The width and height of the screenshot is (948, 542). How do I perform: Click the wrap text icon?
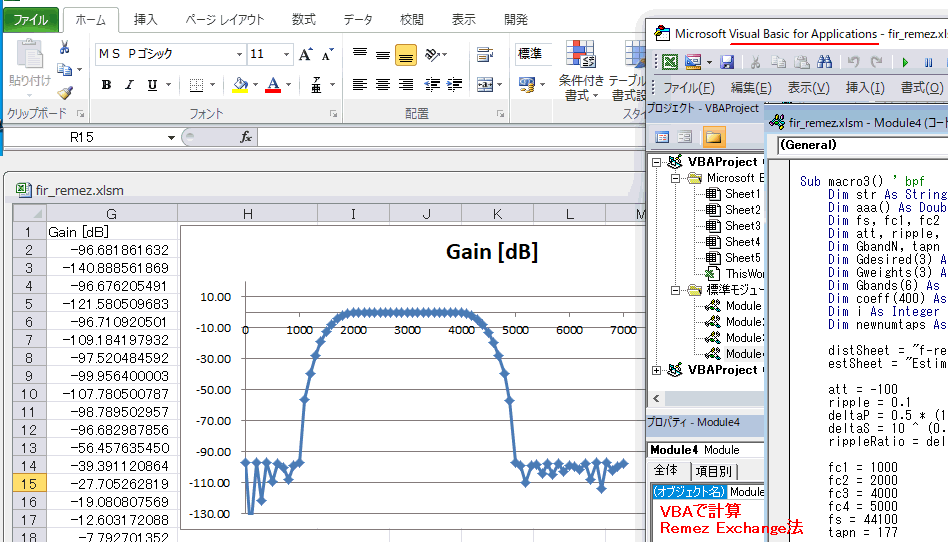(x=484, y=54)
